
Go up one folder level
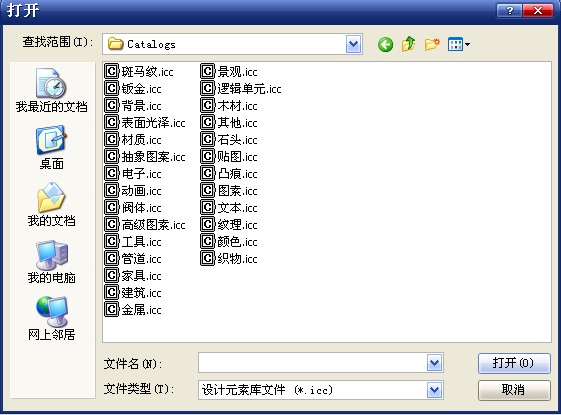409,44
